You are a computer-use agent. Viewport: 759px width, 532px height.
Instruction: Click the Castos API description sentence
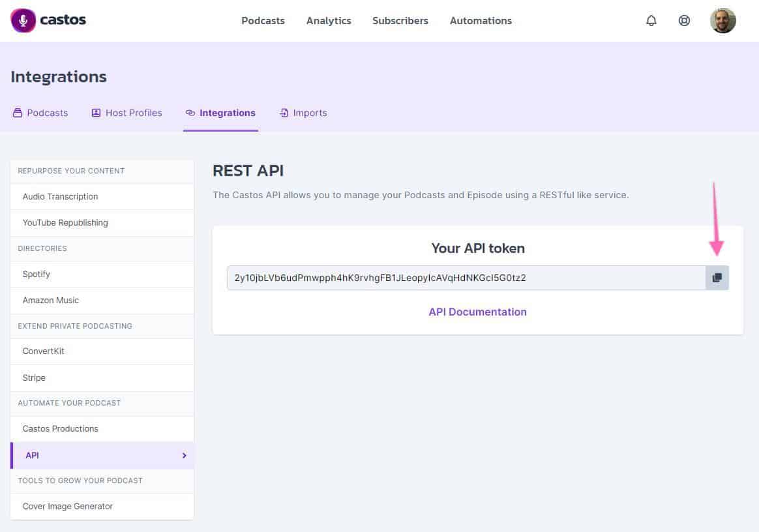point(421,195)
